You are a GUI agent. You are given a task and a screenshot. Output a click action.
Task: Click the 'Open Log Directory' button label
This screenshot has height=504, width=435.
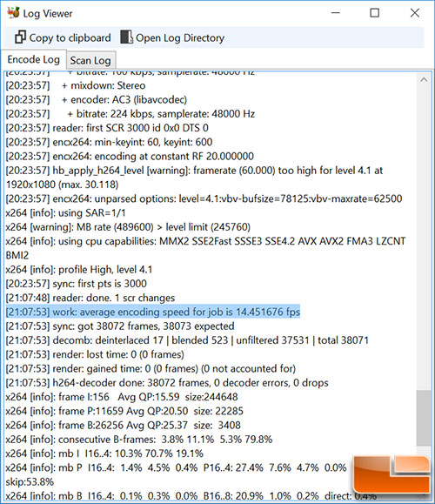(x=180, y=38)
